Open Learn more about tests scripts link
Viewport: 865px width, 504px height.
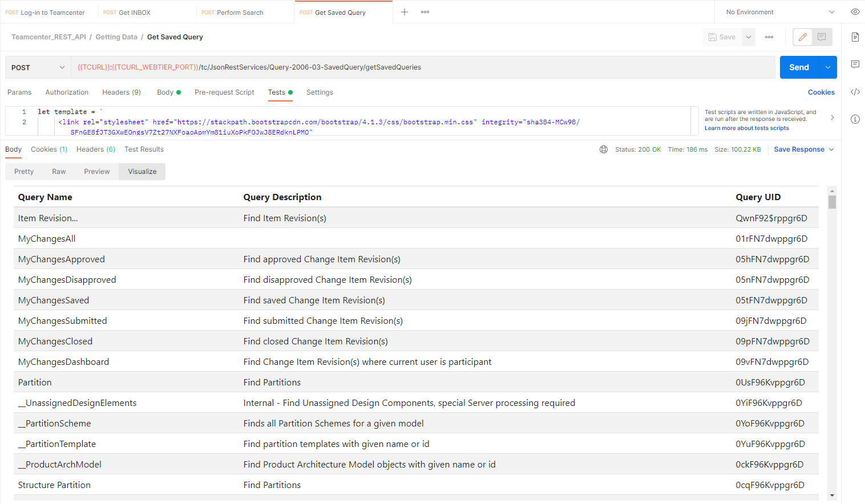[x=746, y=128]
